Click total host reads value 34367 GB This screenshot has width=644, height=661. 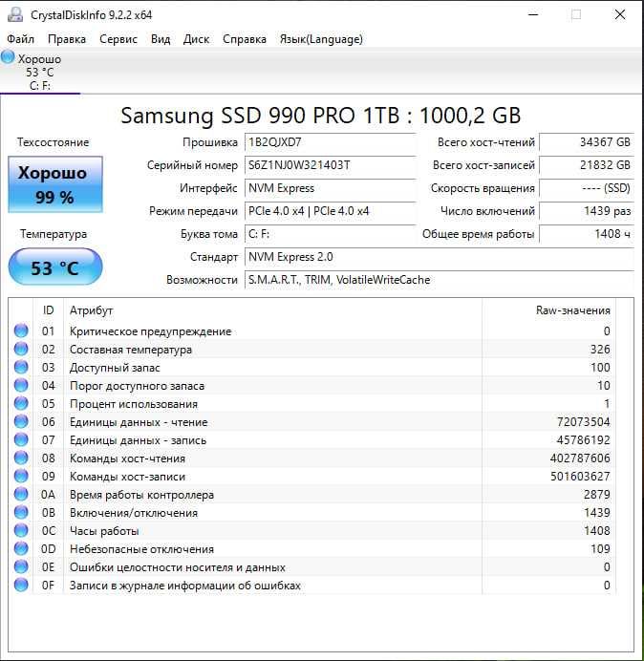tap(587, 142)
